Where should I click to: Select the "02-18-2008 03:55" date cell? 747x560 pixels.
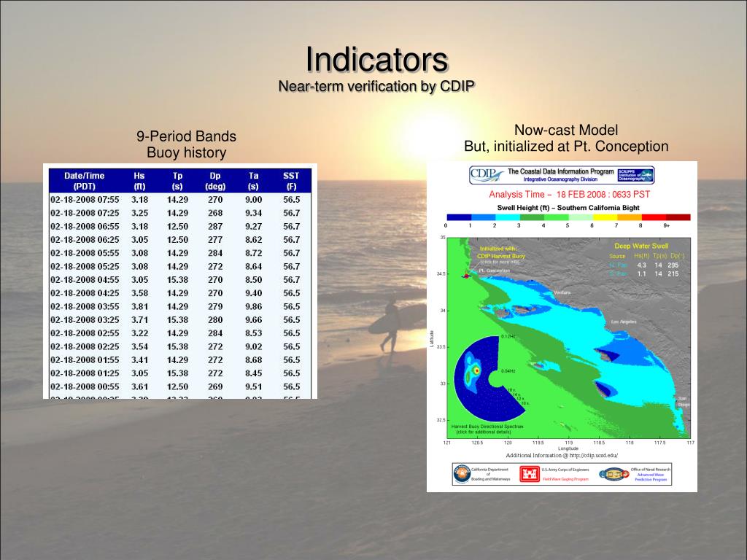click(85, 306)
